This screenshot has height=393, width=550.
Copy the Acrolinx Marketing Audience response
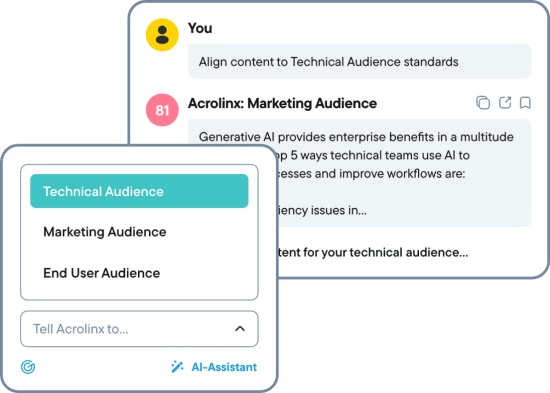pyautogui.click(x=483, y=103)
